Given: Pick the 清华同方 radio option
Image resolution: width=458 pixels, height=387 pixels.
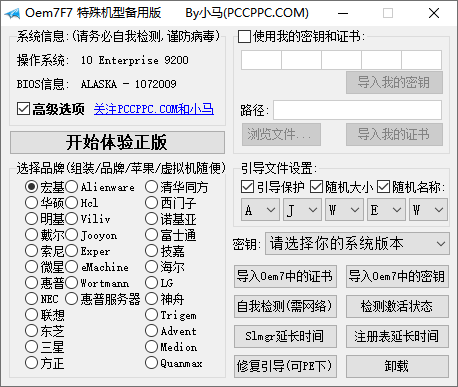Looking at the screenshot, I should [x=151, y=187].
